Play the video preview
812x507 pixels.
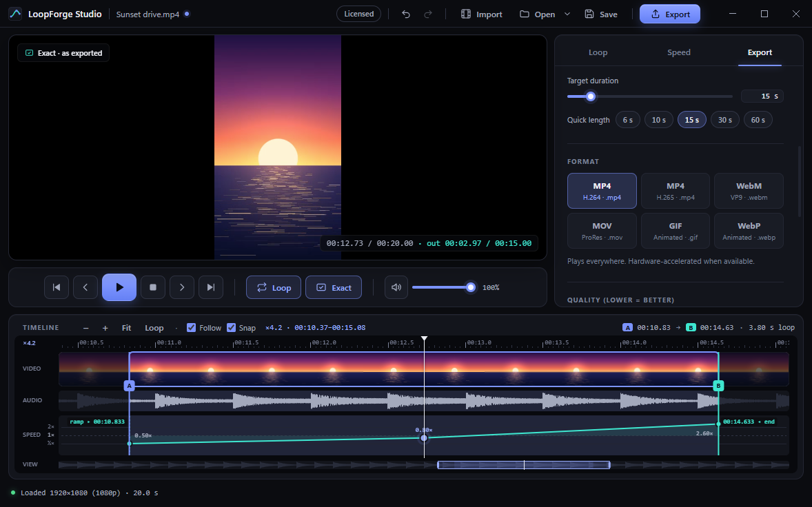(x=119, y=287)
